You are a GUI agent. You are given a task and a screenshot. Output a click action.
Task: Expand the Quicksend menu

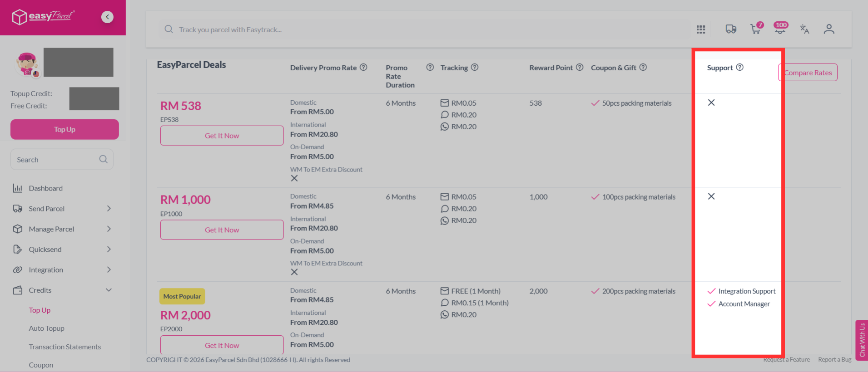pos(109,249)
